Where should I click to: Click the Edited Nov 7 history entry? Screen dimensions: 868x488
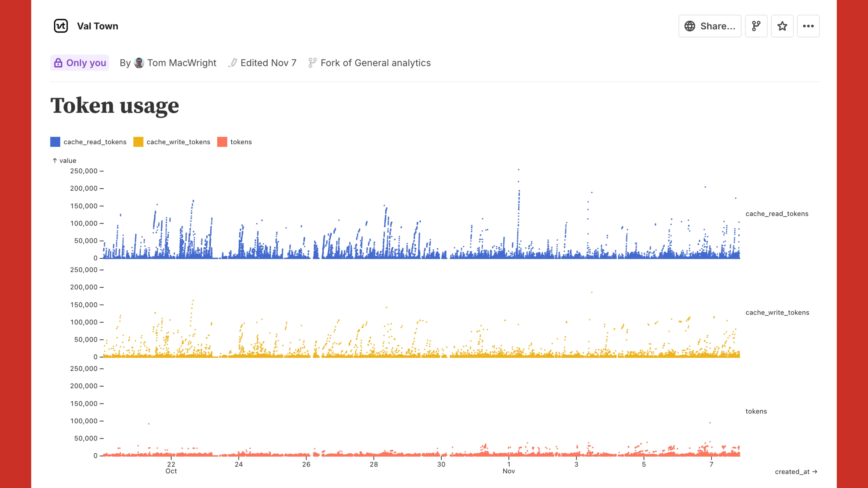click(268, 63)
